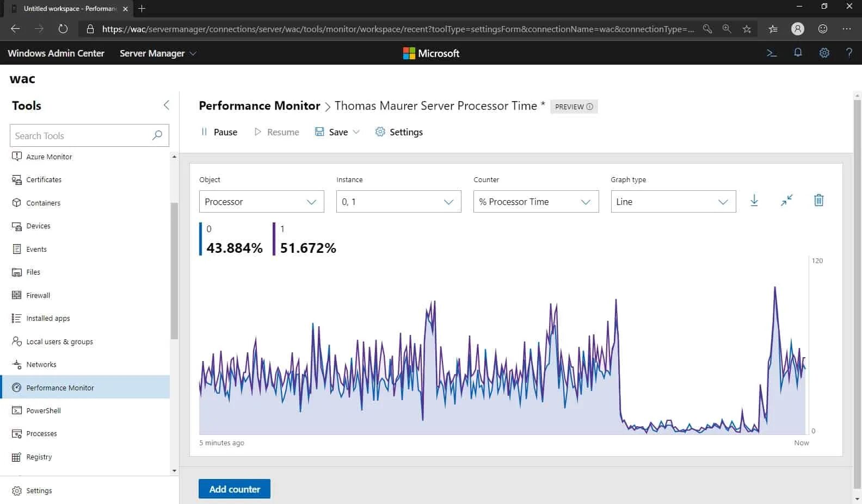Collapse the Tools panel with the chevron
The image size is (862, 504).
point(167,105)
